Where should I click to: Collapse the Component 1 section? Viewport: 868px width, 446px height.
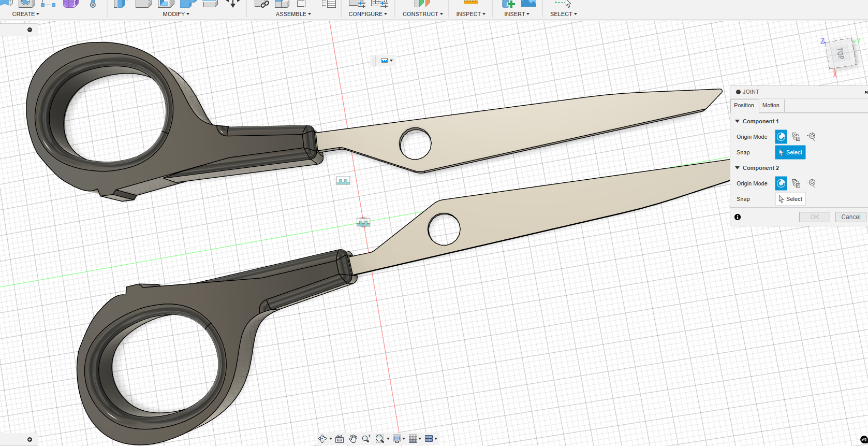(738, 121)
